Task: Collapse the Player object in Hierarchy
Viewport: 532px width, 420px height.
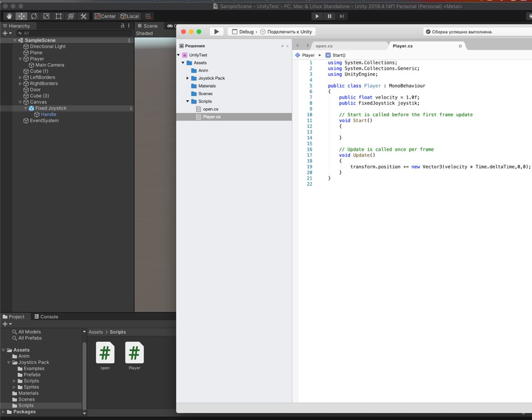Action: coord(20,59)
